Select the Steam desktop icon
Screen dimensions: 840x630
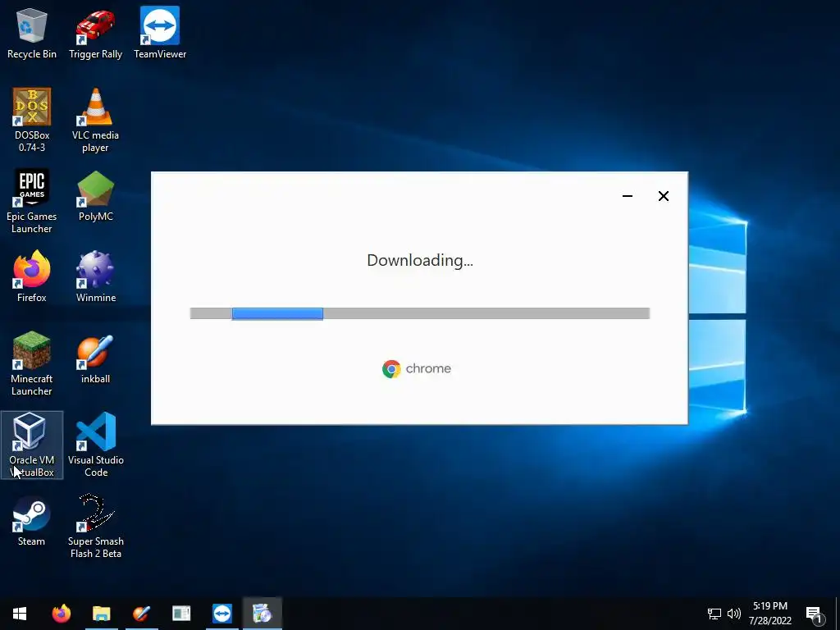point(32,521)
